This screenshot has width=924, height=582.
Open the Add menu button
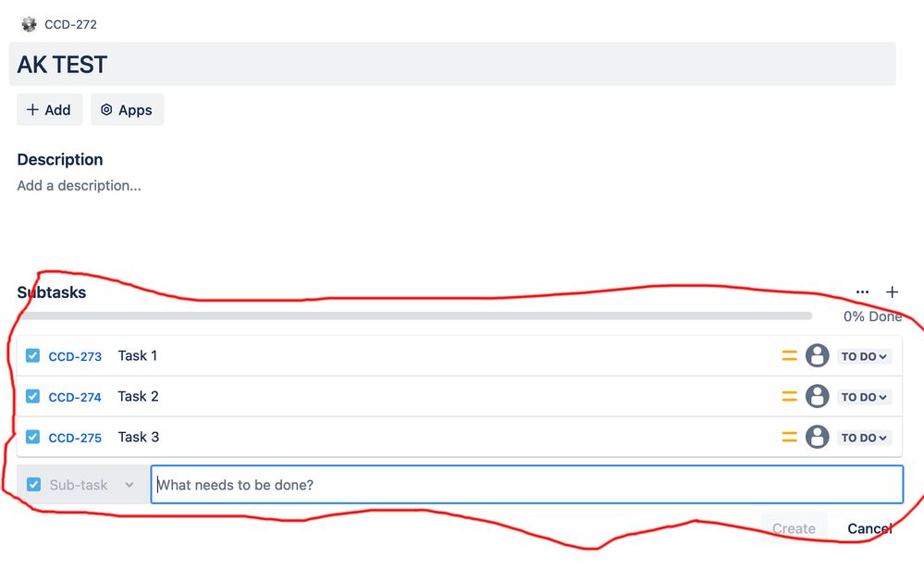tap(49, 110)
